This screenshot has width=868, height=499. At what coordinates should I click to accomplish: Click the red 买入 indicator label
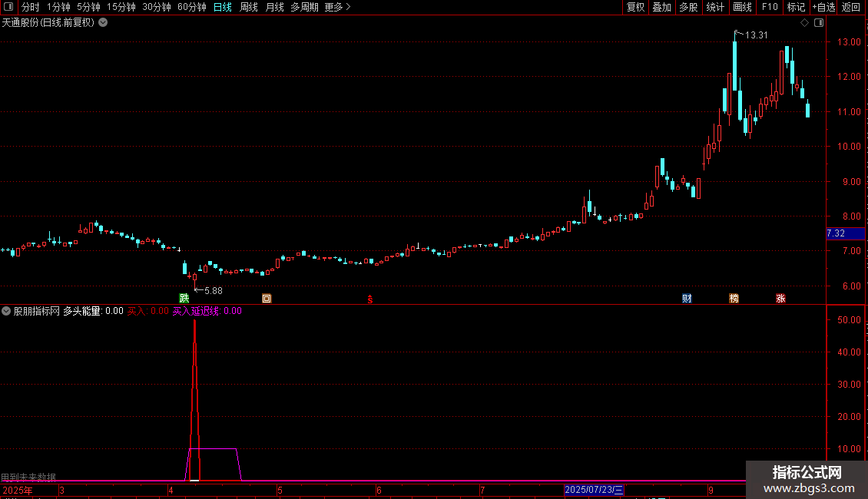pos(147,311)
